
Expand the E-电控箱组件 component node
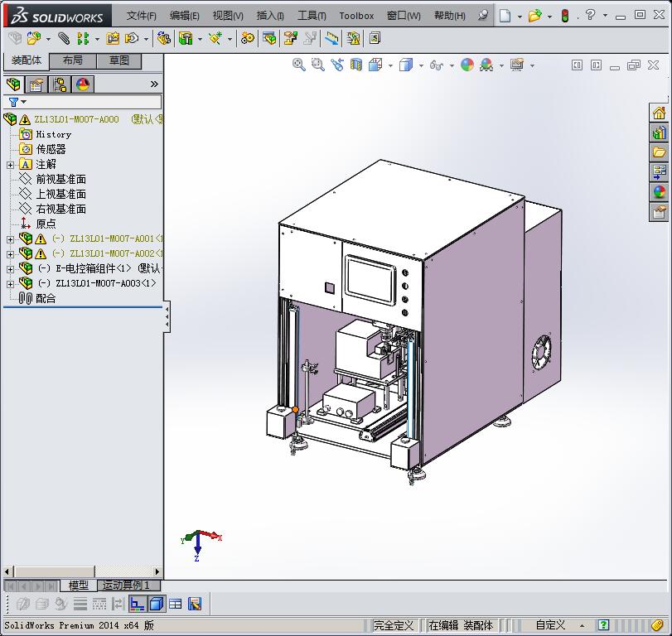coord(10,269)
